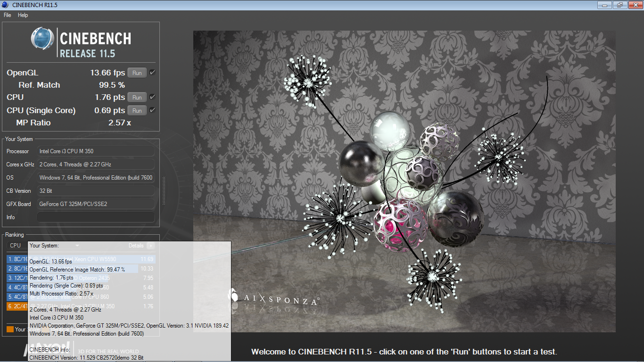Open the Ranking CPU dropdown
Viewport: 644px width, 362px height.
pyautogui.click(x=44, y=246)
